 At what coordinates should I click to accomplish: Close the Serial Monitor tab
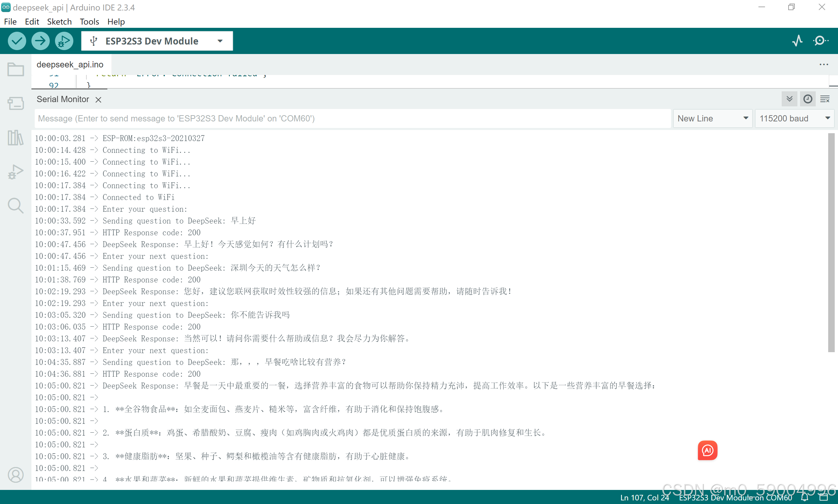pos(99,99)
